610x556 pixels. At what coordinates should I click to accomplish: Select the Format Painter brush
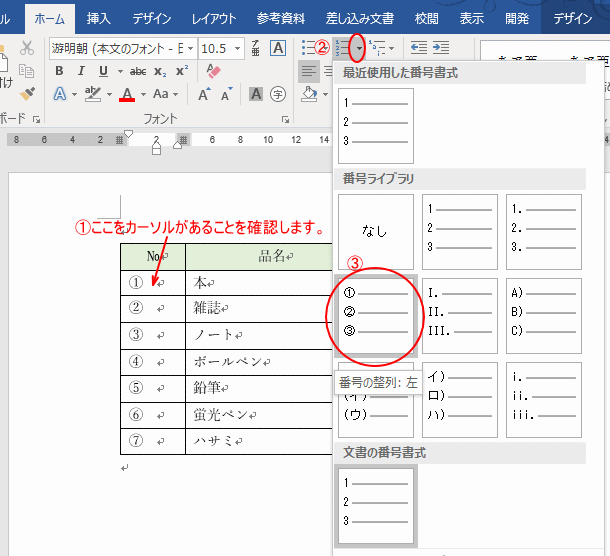27,93
